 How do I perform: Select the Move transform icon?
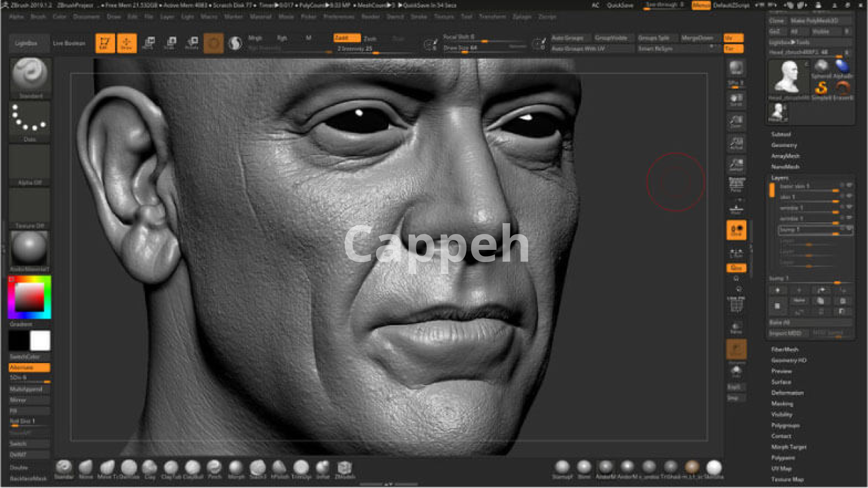[149, 43]
